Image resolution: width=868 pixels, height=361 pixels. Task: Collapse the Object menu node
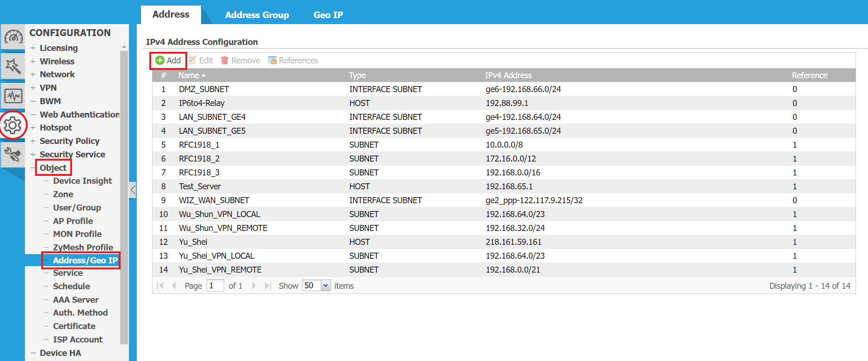pos(33,168)
